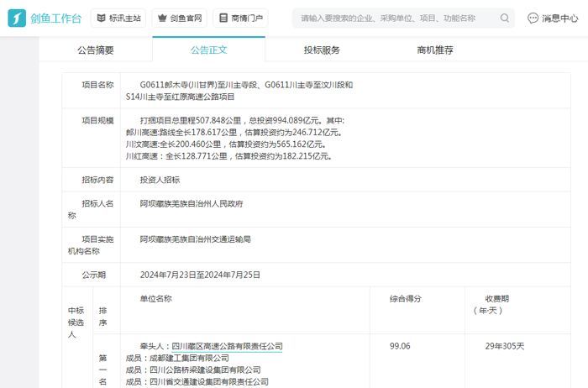Screen dimensions: 588x388
Task: Open the 剑鱼官网 button
Action: tap(179, 18)
